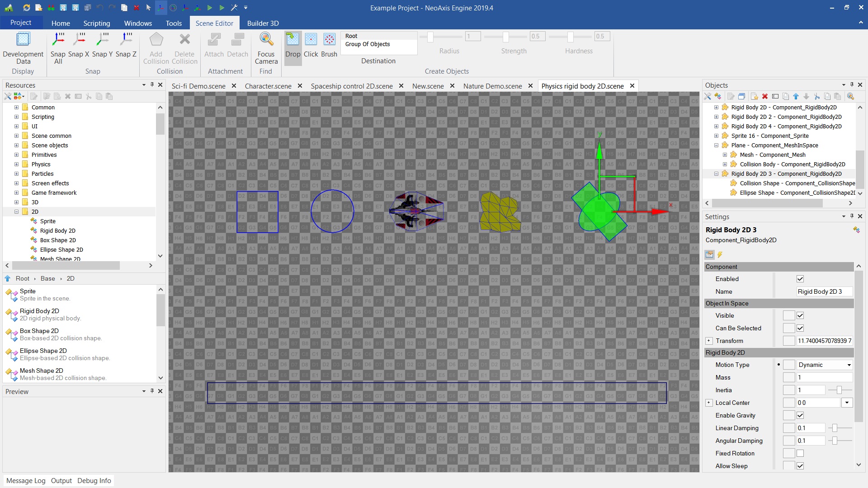Viewport: 868px width, 488px height.
Task: Expand the Transform property
Action: pyautogui.click(x=709, y=341)
